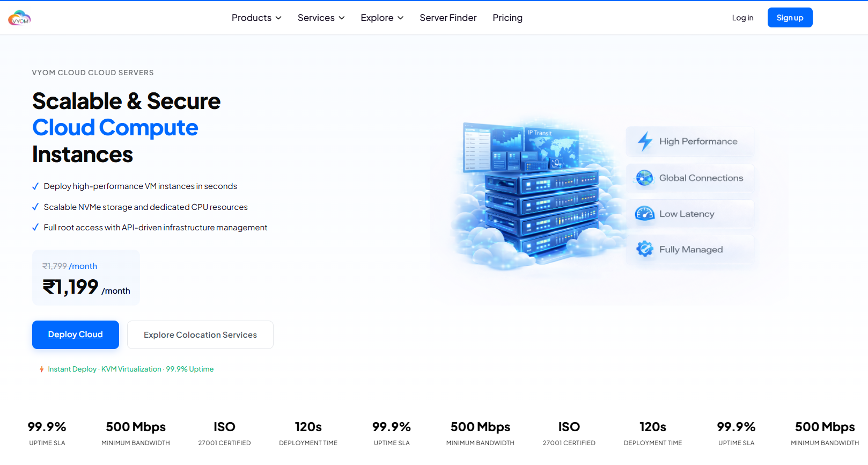The width and height of the screenshot is (868, 465).
Task: Click the Fully Managed gear icon
Action: tap(644, 249)
